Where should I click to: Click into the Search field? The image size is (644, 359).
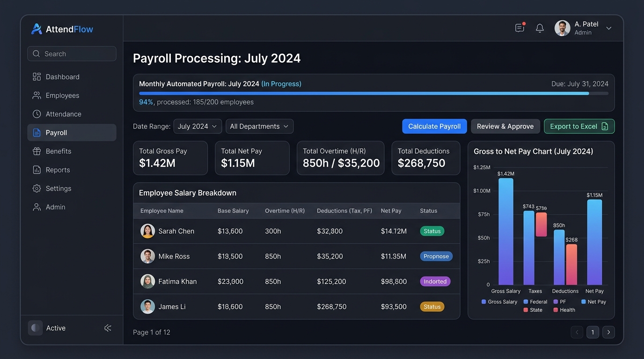coord(72,54)
